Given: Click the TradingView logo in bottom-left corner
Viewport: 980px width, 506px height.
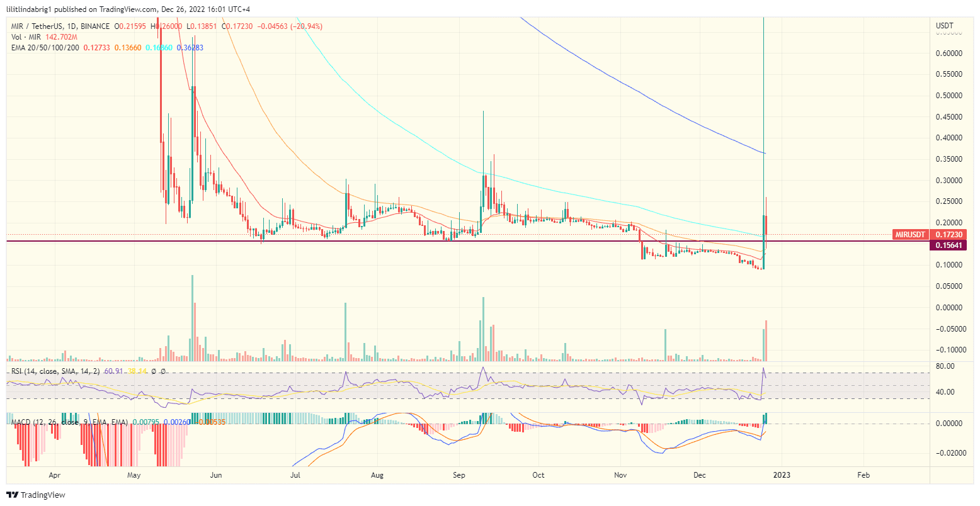Looking at the screenshot, I should coord(35,496).
